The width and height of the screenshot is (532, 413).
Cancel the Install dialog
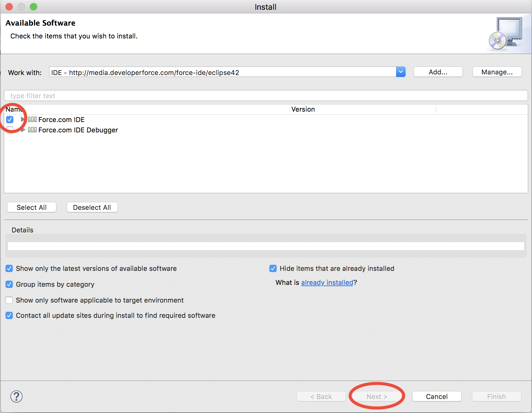tap(437, 397)
